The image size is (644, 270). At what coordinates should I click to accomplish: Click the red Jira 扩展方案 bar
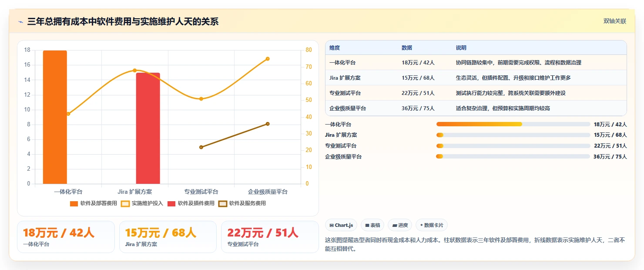pos(148,128)
